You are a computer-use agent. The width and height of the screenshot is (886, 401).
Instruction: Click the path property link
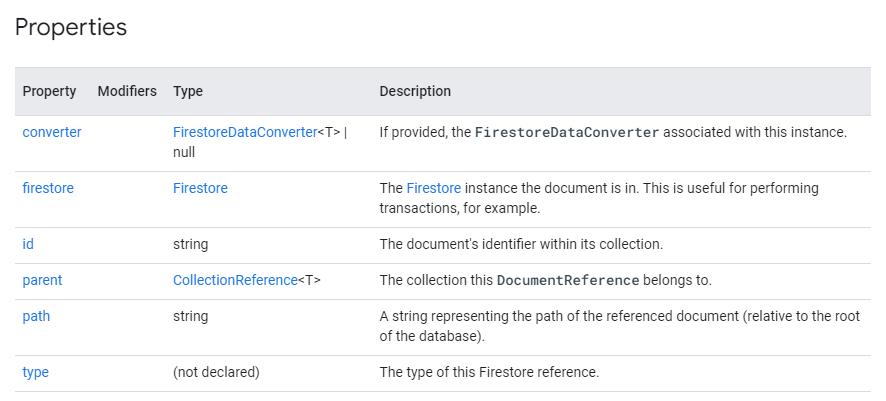click(36, 316)
